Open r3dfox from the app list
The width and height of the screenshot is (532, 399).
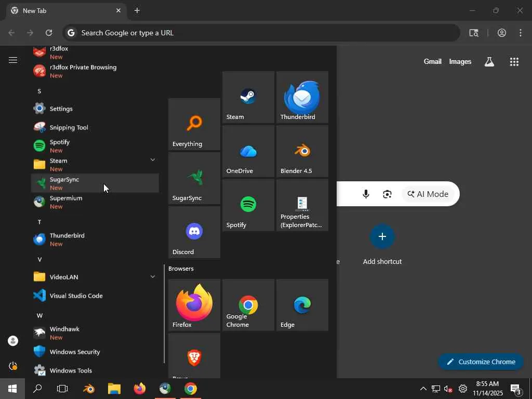(x=95, y=52)
